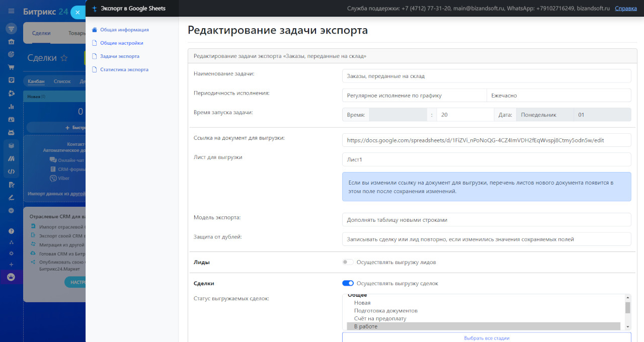Image resolution: width=644 pixels, height=342 pixels.
Task: Click the Выбрать все стадии button
Action: click(x=486, y=337)
